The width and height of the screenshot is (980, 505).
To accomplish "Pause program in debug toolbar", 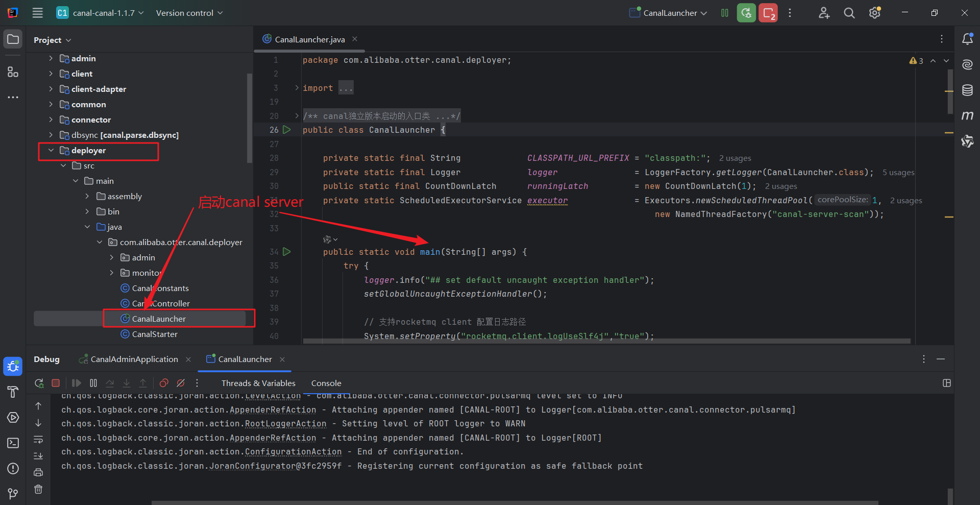I will click(93, 383).
